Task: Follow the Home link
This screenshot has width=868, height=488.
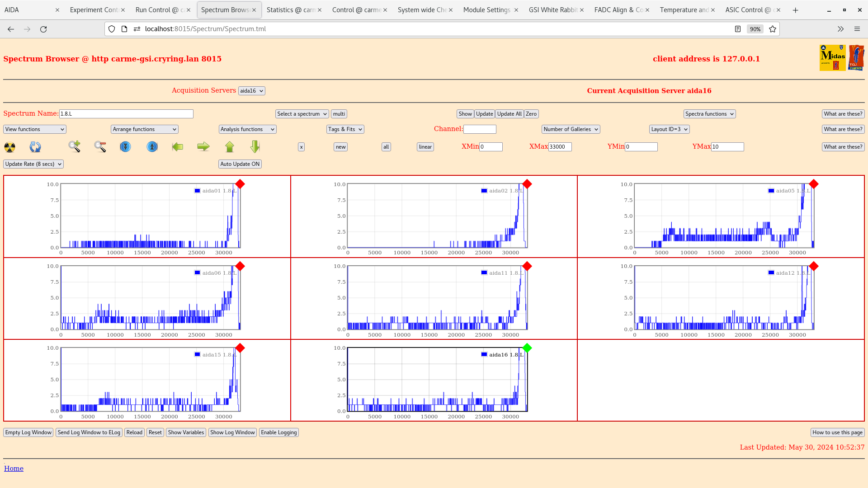Action: tap(14, 469)
